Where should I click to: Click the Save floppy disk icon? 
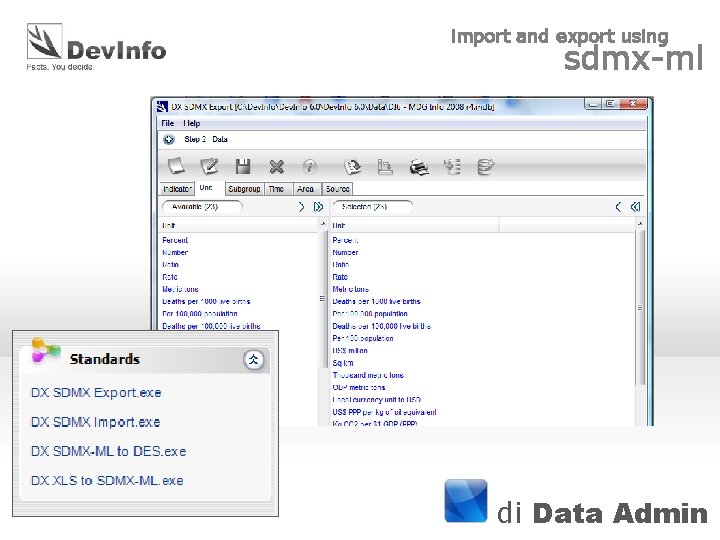point(243,166)
